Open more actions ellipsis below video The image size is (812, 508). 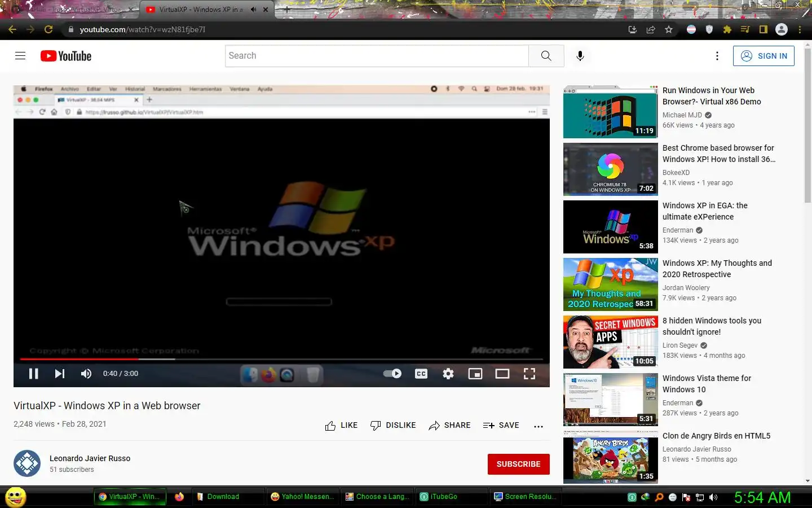[x=539, y=426]
